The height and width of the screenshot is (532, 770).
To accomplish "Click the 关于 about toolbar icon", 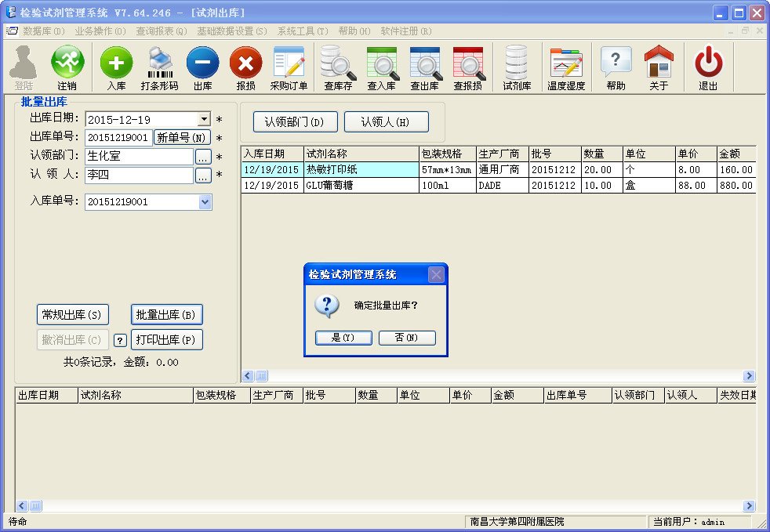I will tap(659, 67).
